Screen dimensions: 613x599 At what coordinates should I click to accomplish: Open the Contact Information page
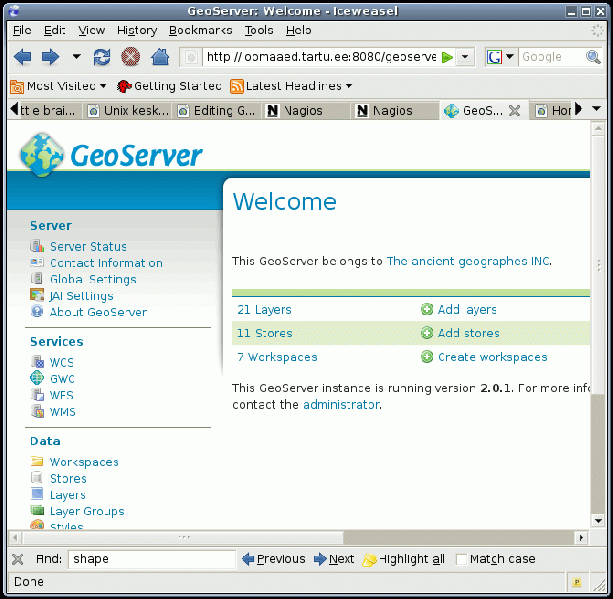(x=106, y=263)
